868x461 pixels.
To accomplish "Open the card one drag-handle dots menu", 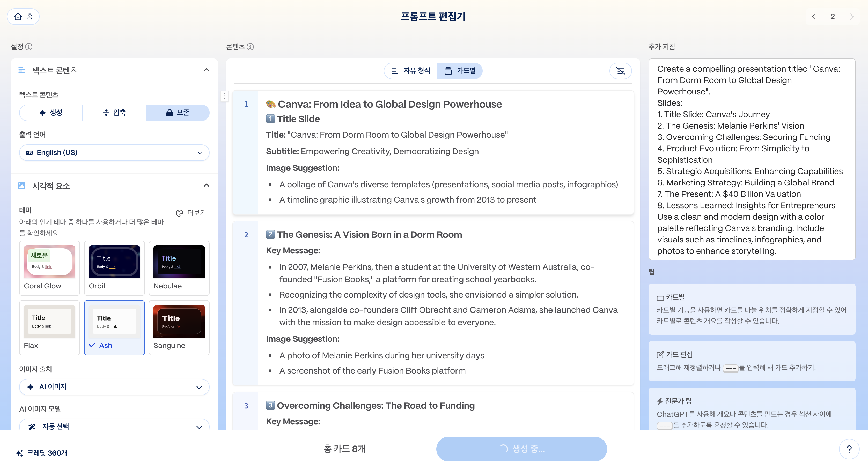I will pyautogui.click(x=224, y=96).
